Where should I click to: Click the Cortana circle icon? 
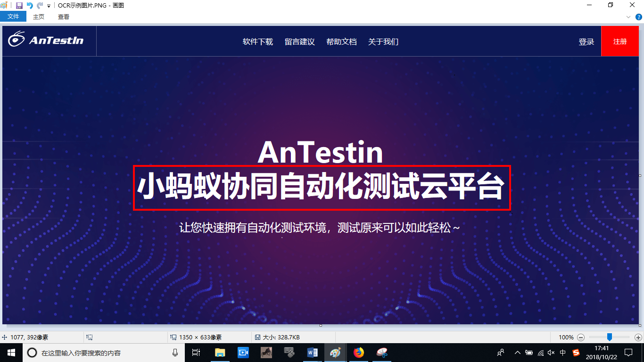click(x=32, y=353)
